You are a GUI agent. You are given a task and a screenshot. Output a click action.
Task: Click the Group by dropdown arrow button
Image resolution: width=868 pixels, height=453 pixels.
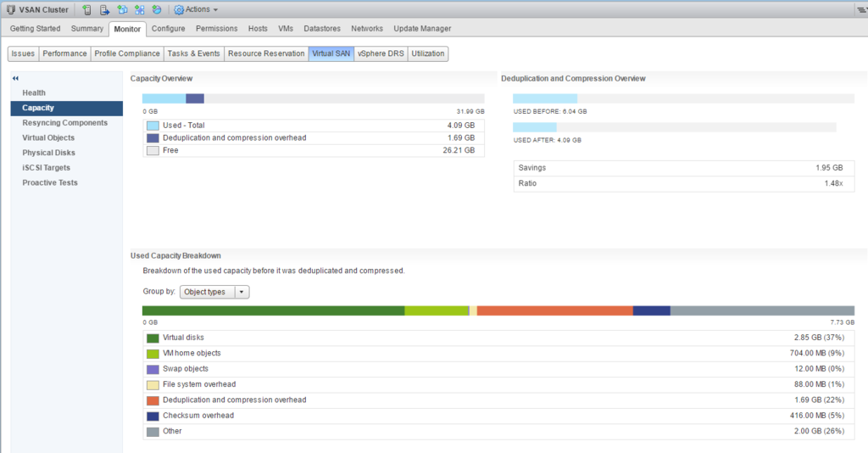tap(242, 292)
